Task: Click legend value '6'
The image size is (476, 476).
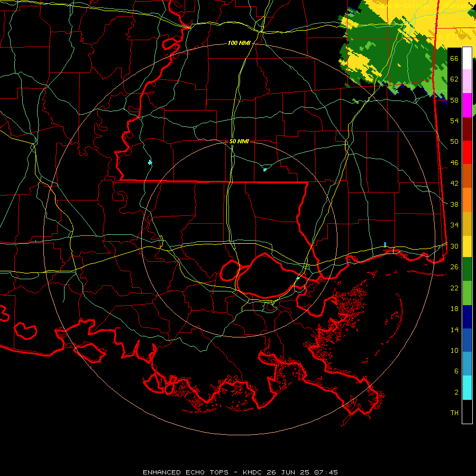Action: (456, 371)
